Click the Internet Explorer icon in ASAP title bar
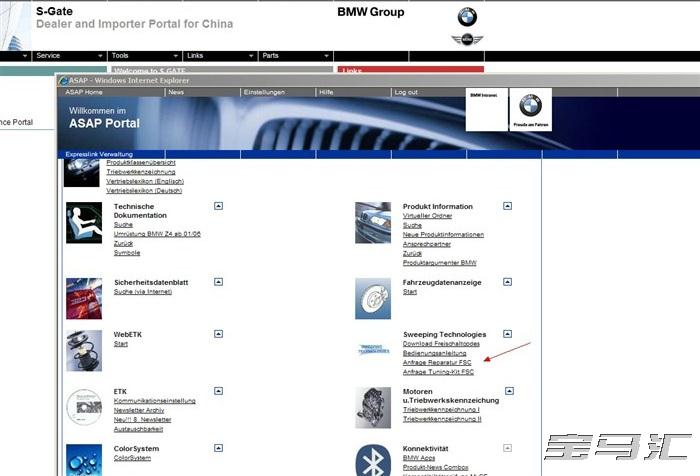Screen dimensions: 700x476 pyautogui.click(x=63, y=80)
